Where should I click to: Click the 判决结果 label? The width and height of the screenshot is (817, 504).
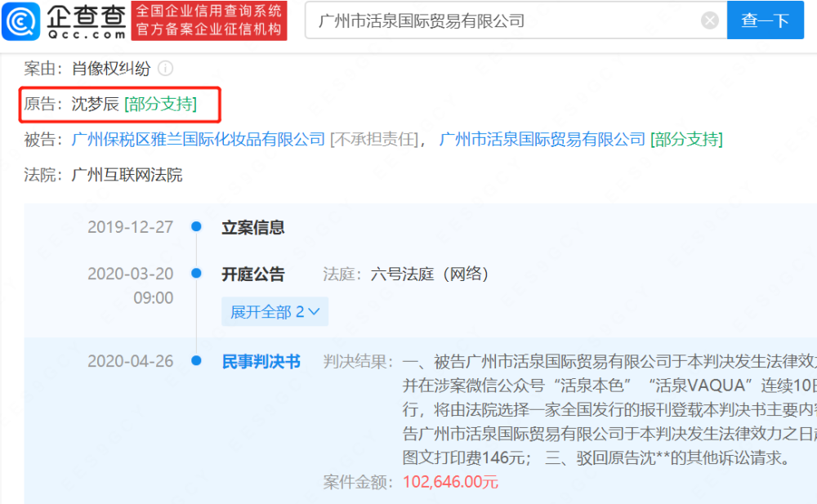(358, 361)
